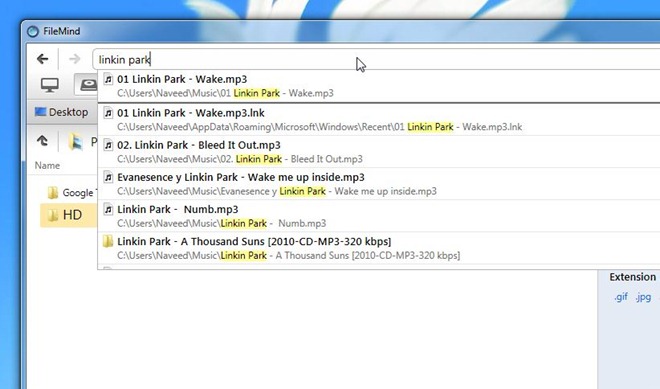660x389 pixels.
Task: Click the Desktop tab
Action: 62,112
